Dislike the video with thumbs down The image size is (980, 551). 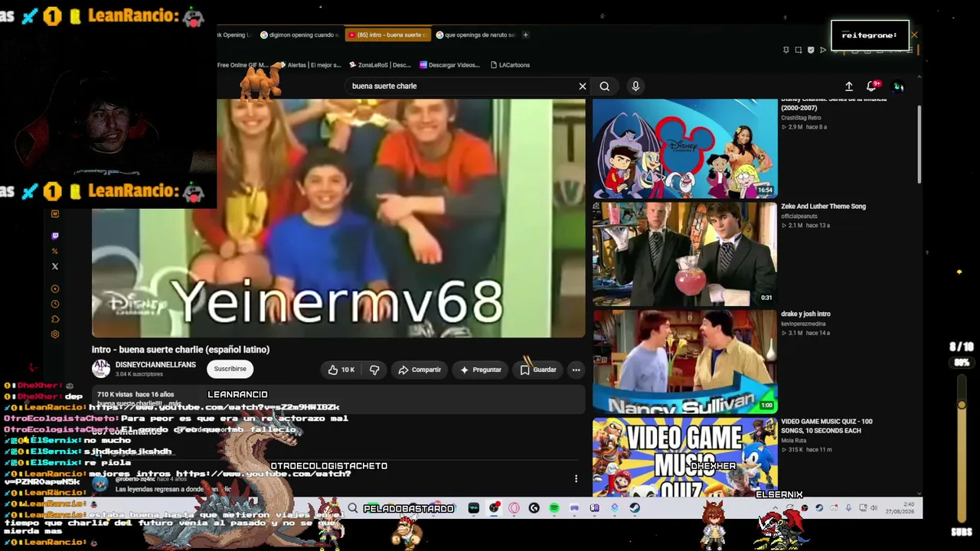pos(374,370)
